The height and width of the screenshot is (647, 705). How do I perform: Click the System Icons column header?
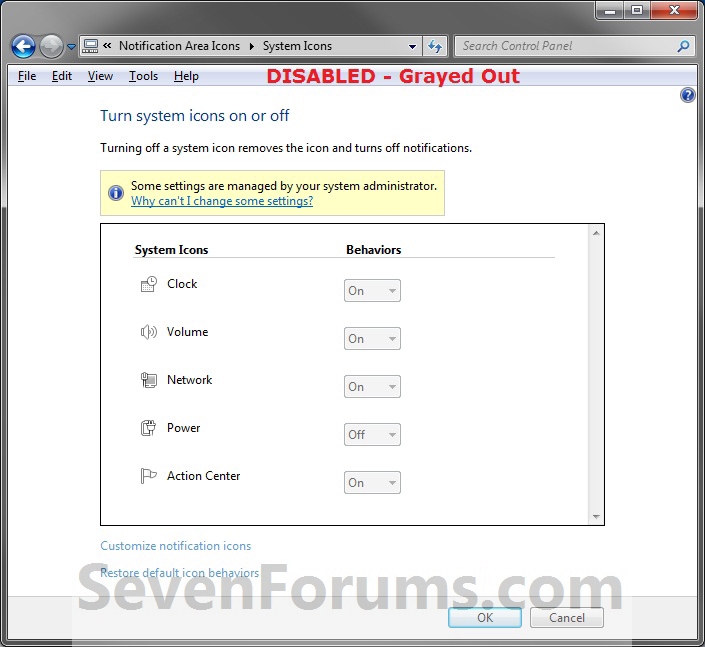tap(171, 250)
